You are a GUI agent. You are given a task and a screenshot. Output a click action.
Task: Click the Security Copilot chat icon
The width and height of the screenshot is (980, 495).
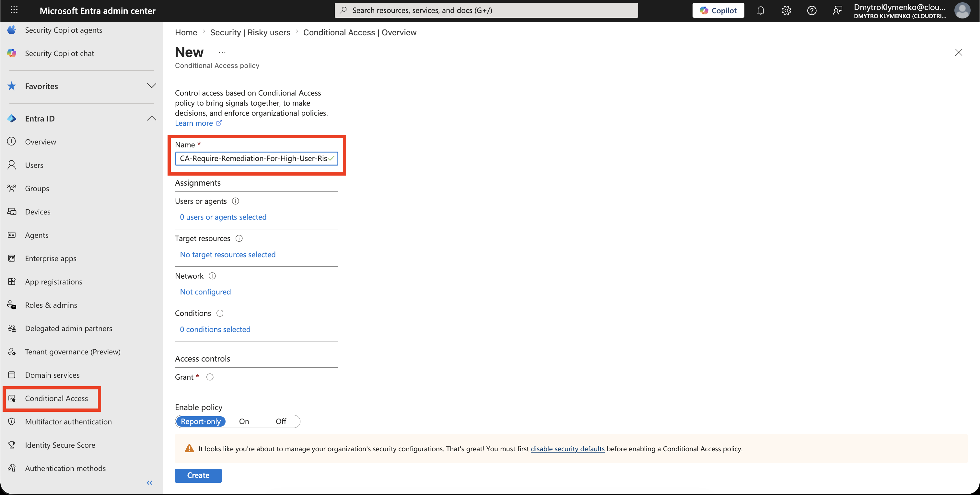[12, 53]
